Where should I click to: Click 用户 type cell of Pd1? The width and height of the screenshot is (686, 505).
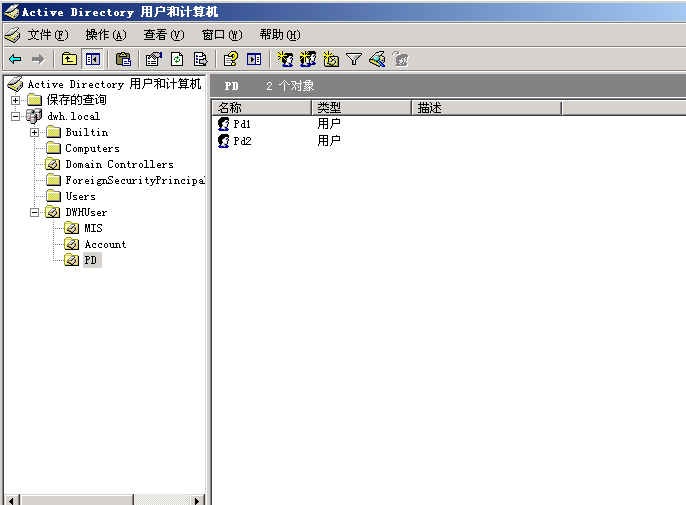pyautogui.click(x=329, y=124)
